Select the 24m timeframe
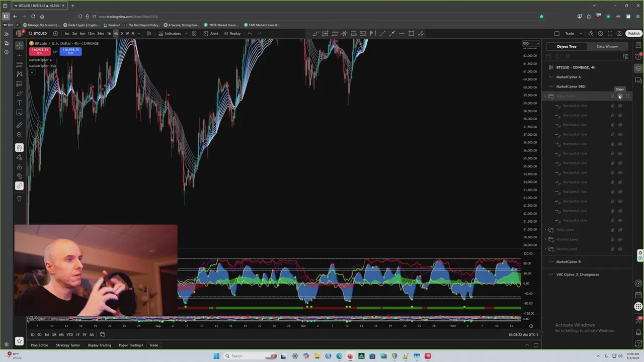Viewport: 644px width, 362px height. [x=101, y=34]
